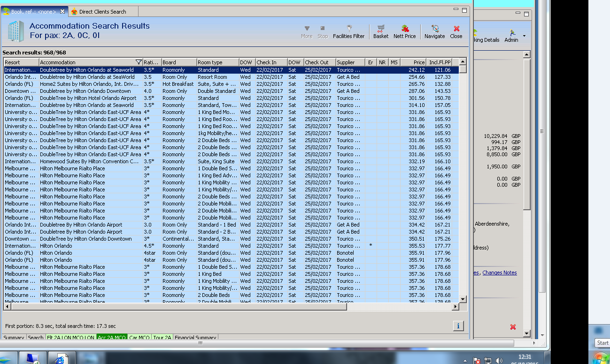610x364 pixels.
Task: Open the Basket from the toolbar
Action: [x=381, y=31]
